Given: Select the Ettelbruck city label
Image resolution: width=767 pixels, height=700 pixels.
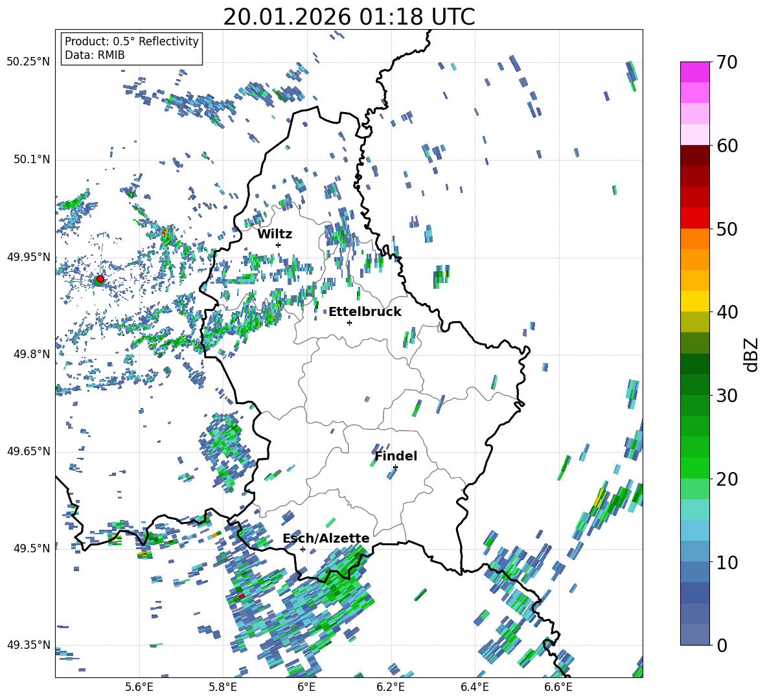Looking at the screenshot, I should pos(365,312).
